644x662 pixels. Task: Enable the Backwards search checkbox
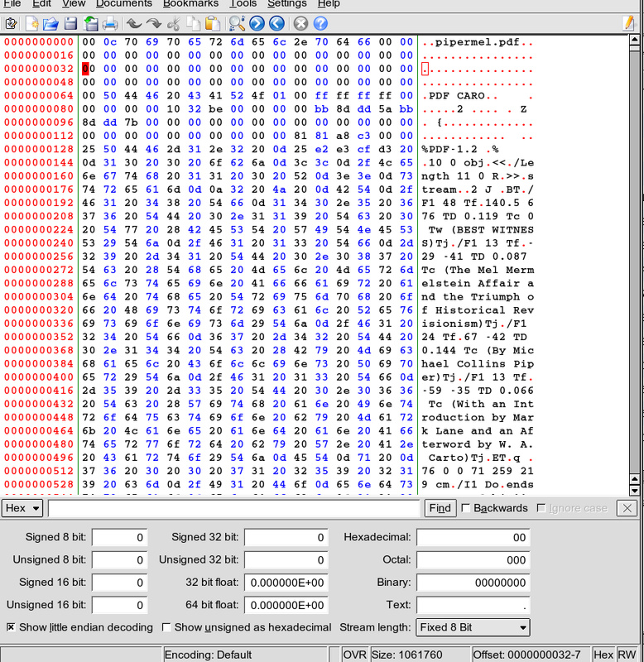pyautogui.click(x=466, y=508)
